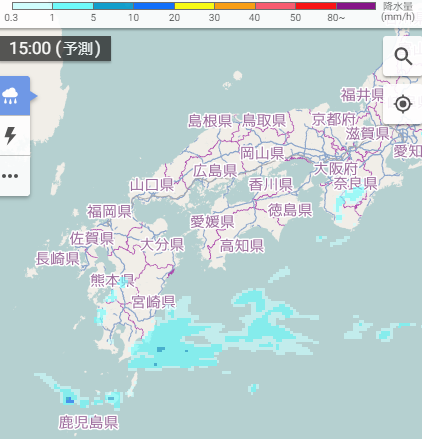Image resolution: width=422 pixels, height=439 pixels.
Task: Click the 15:00 (予測) time label
Action: (55, 49)
